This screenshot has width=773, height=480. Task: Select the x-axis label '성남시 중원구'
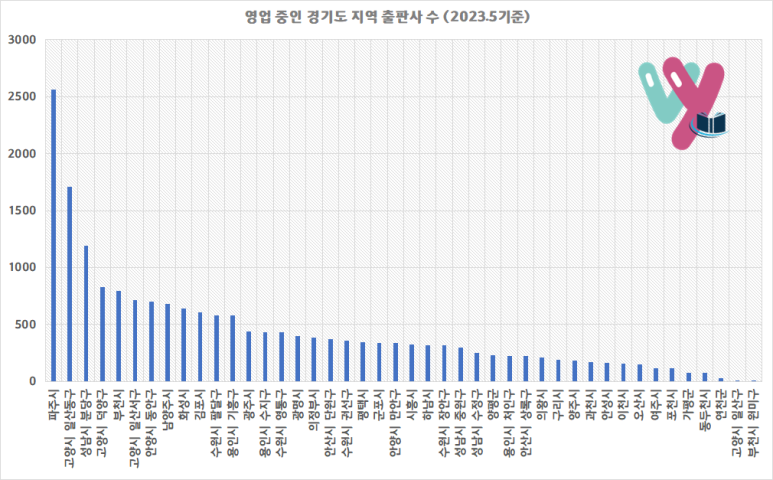[x=460, y=422]
